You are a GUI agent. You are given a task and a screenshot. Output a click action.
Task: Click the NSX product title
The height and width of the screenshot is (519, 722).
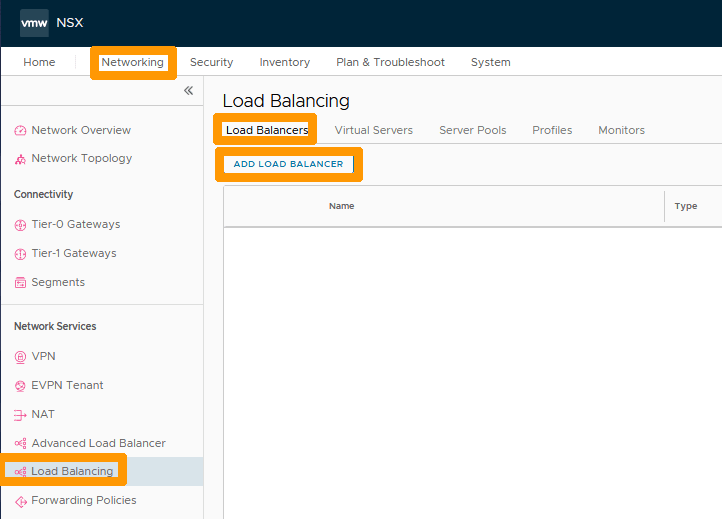(x=70, y=23)
